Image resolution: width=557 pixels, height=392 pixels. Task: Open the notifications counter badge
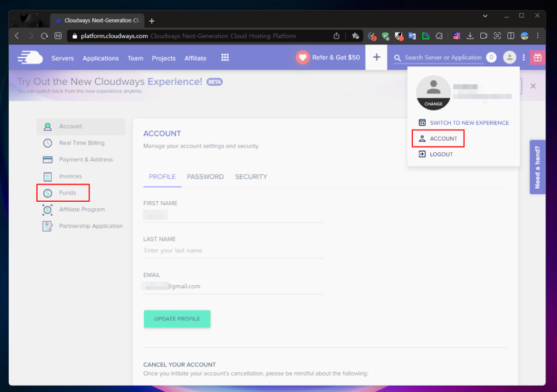pyautogui.click(x=491, y=57)
